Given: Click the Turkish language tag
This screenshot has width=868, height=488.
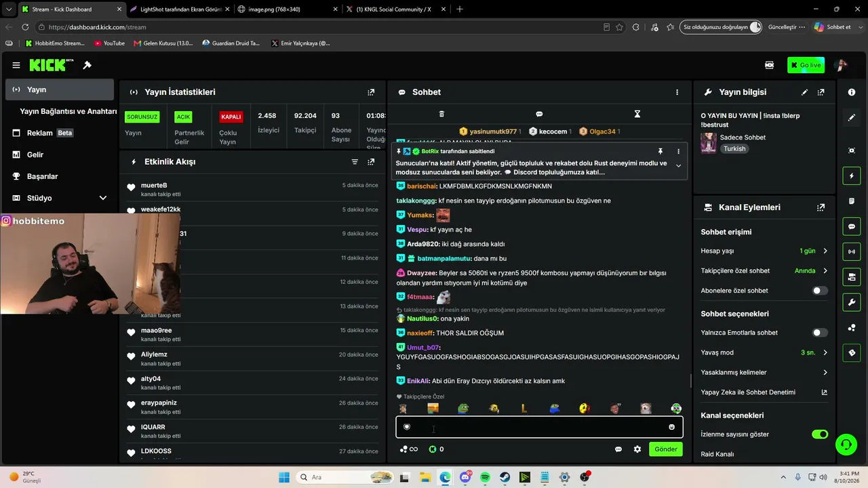Looking at the screenshot, I should 734,148.
